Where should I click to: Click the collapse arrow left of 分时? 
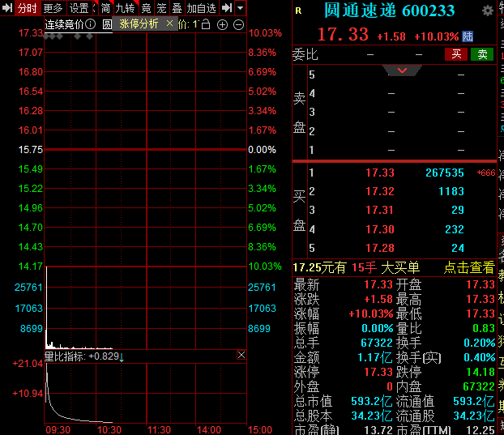coord(6,8)
